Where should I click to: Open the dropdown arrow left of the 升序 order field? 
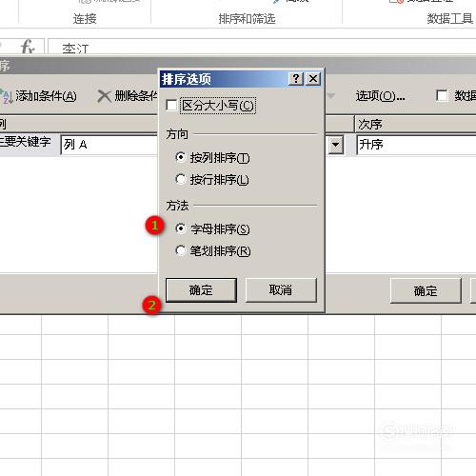(x=336, y=146)
